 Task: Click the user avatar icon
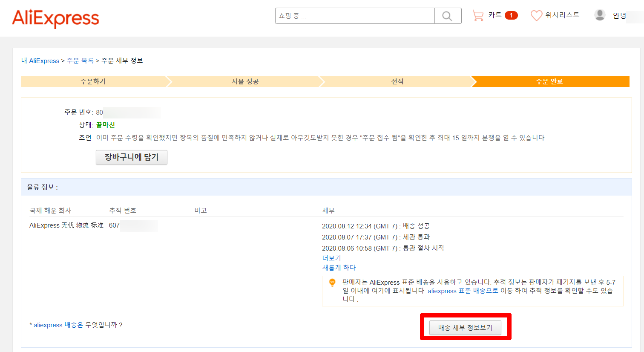pyautogui.click(x=600, y=15)
